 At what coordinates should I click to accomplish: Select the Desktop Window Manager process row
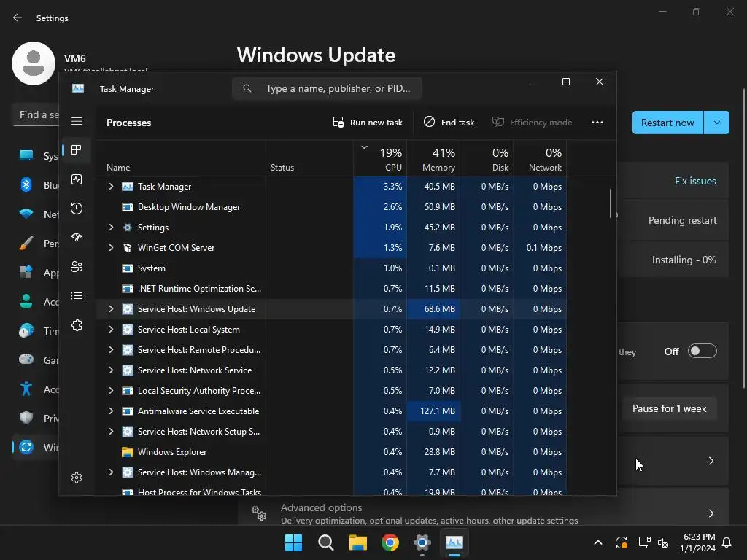click(x=332, y=206)
